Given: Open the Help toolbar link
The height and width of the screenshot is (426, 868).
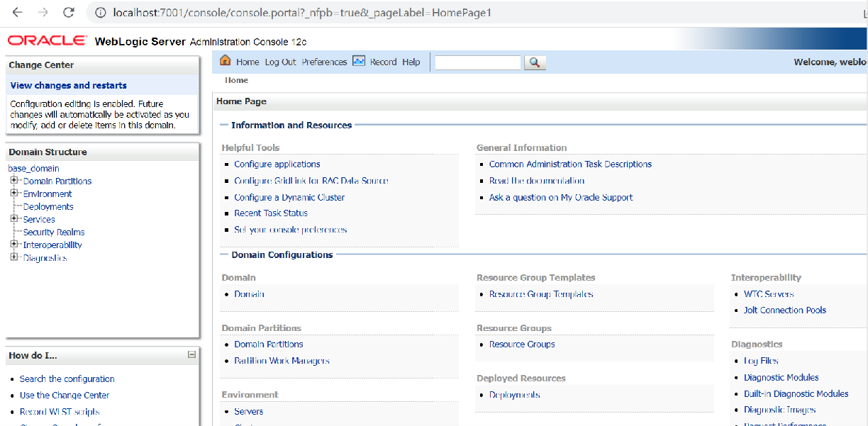Looking at the screenshot, I should tap(411, 62).
